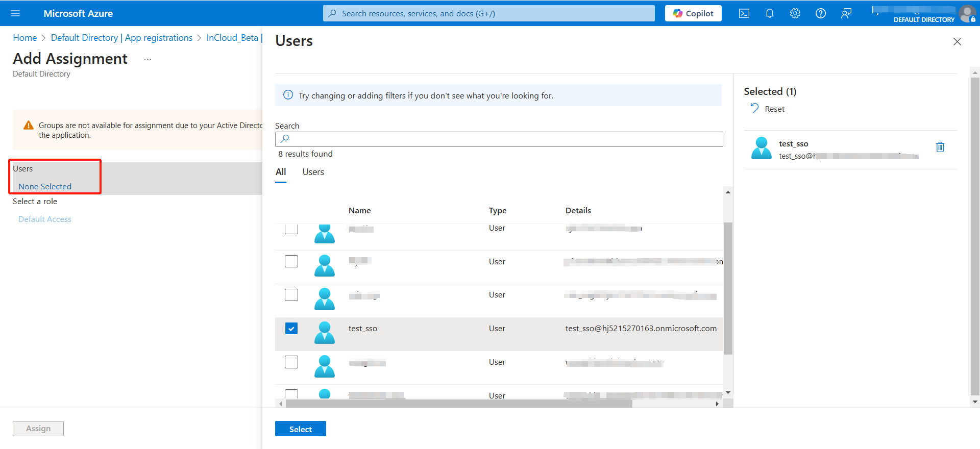This screenshot has width=980, height=449.
Task: Open Cloud Shell from the top bar
Action: point(744,13)
